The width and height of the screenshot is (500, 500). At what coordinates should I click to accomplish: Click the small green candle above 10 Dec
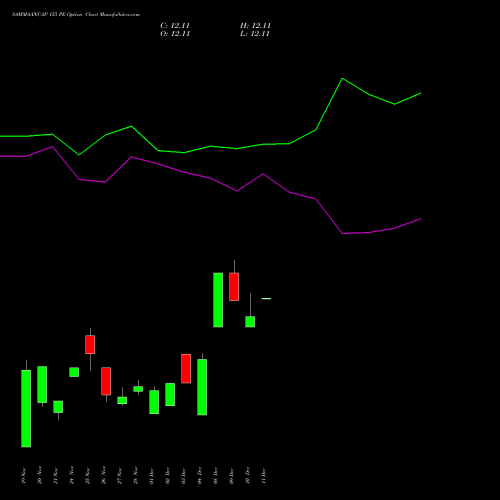(250, 322)
